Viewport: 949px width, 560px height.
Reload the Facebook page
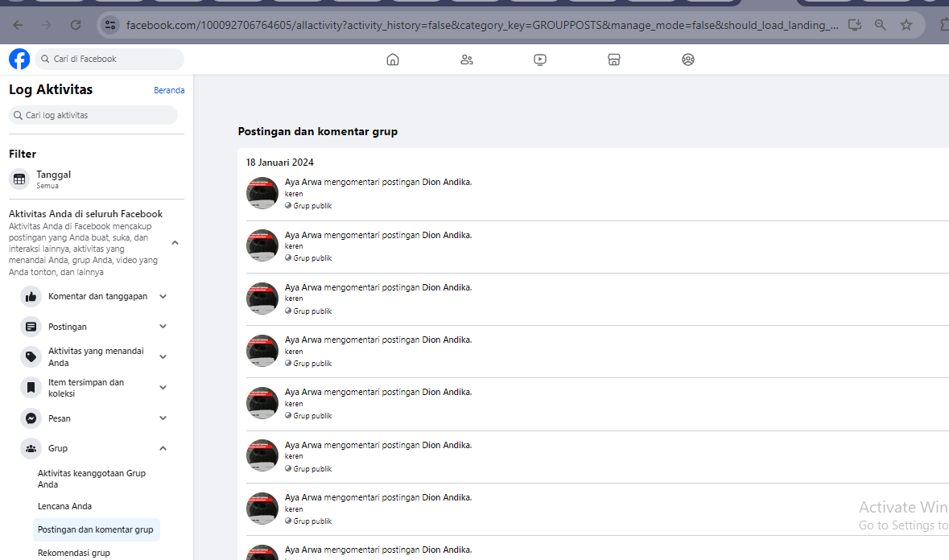76,25
